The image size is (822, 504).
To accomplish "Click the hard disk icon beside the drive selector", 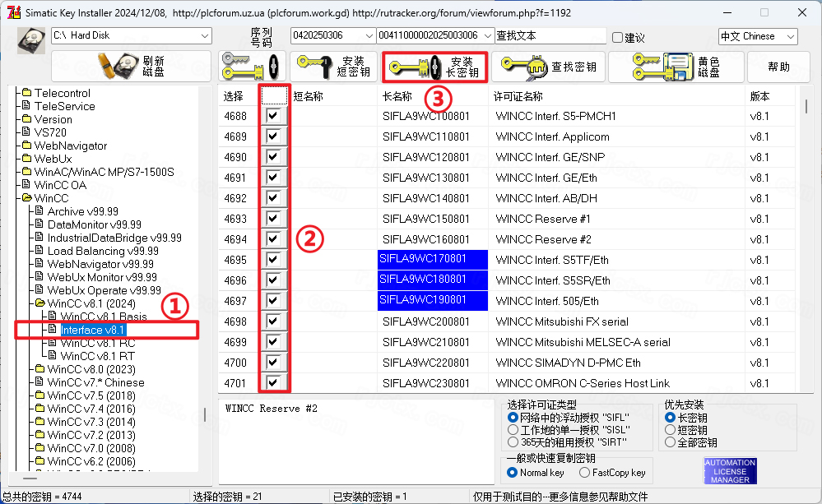I will [x=30, y=39].
